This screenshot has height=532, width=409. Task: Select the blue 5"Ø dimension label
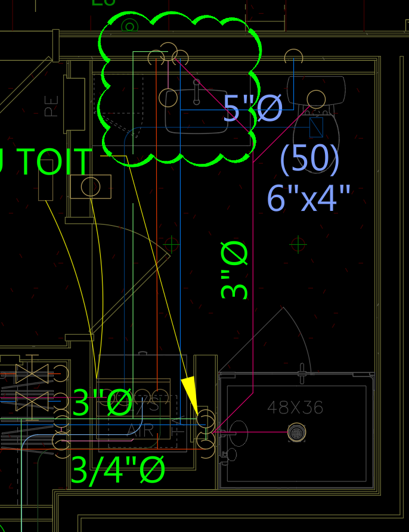click(252, 109)
